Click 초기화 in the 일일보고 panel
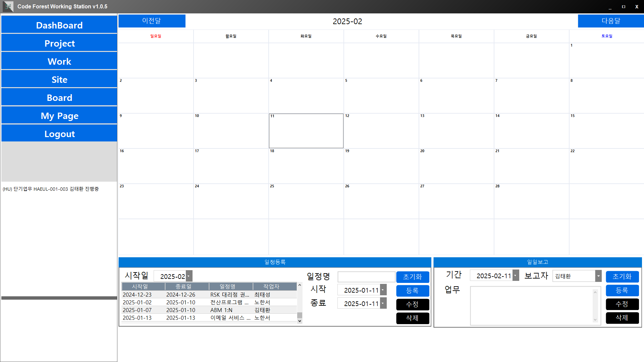 [622, 277]
